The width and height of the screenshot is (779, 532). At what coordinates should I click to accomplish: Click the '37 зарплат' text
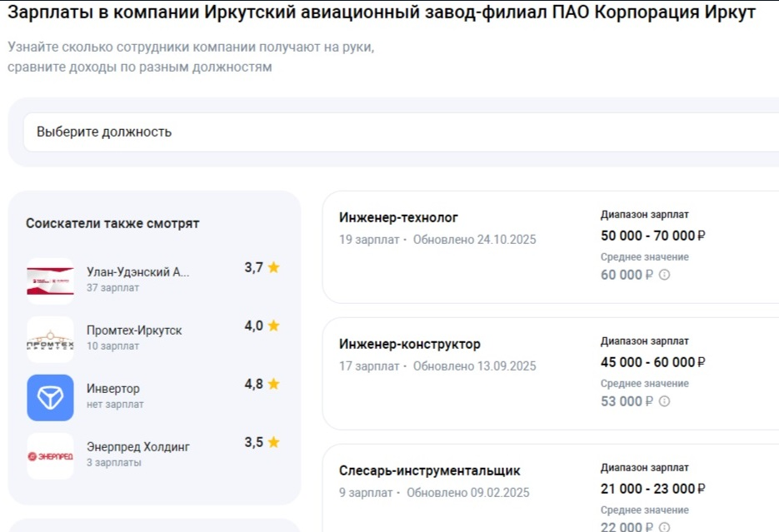[x=112, y=288]
